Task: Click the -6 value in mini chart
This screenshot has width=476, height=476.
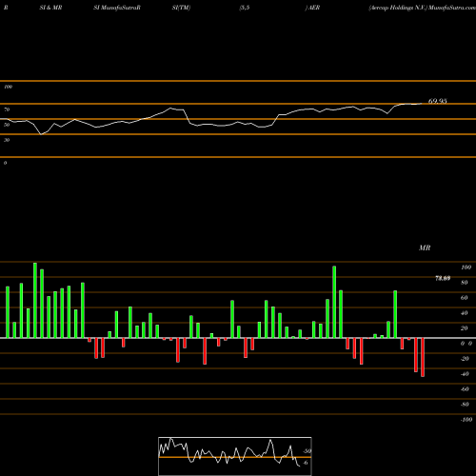Action: pyautogui.click(x=305, y=463)
